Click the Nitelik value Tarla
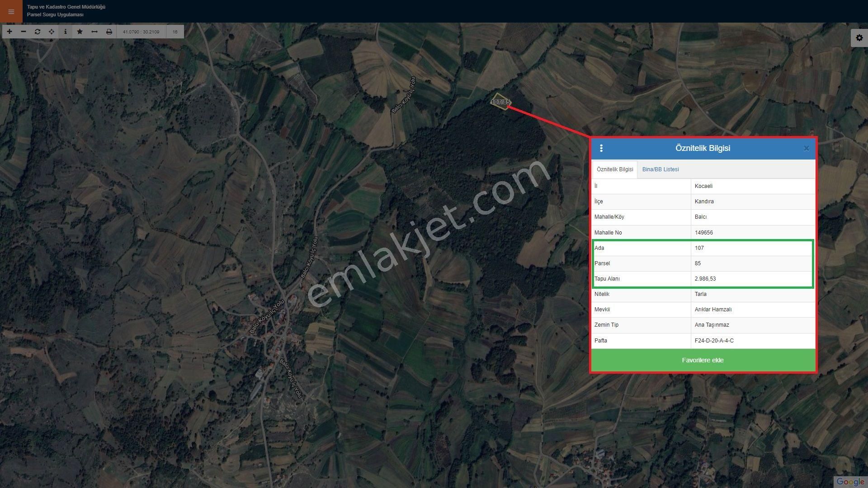Image resolution: width=868 pixels, height=488 pixels. coord(701,294)
